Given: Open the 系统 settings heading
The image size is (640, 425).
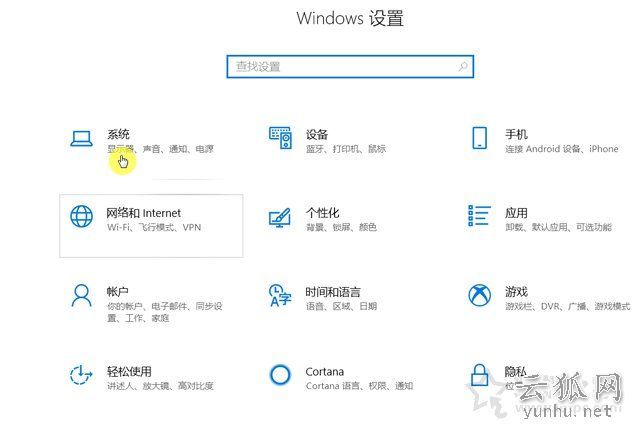Looking at the screenshot, I should click(x=118, y=134).
